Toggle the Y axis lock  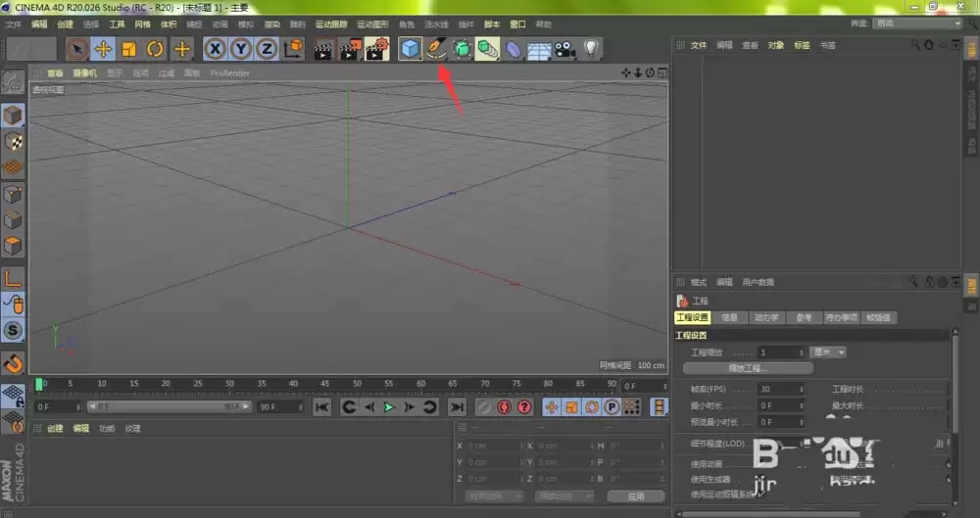(x=240, y=49)
